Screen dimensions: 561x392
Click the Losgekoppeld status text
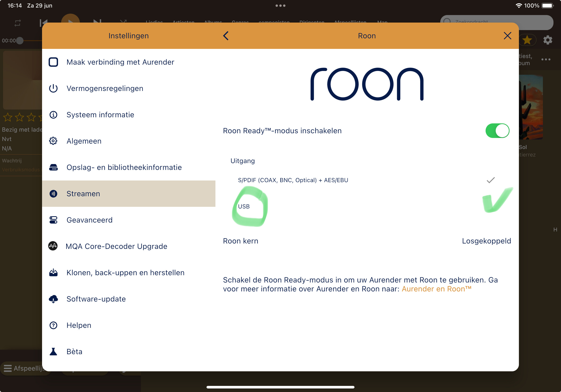(x=487, y=241)
